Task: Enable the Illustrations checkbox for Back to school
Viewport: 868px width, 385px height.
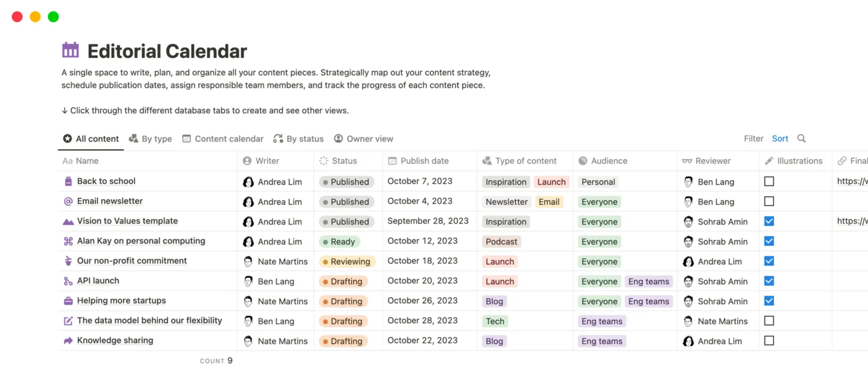Action: point(769,181)
